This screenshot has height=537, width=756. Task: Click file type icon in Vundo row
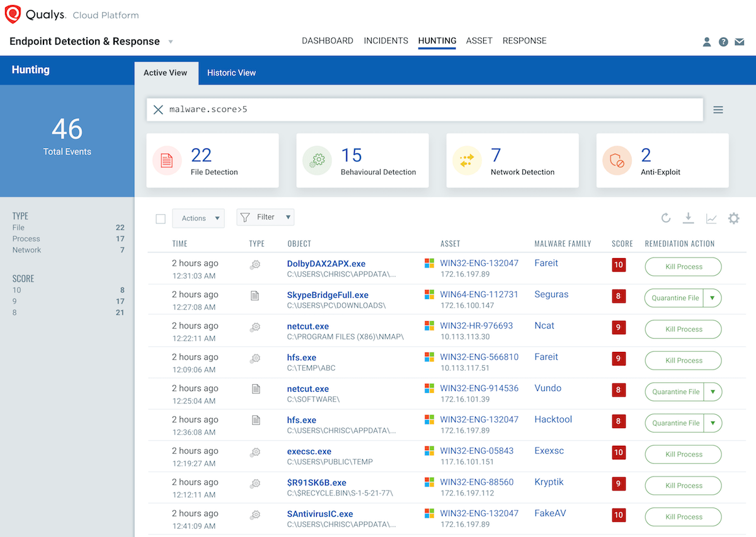point(256,389)
